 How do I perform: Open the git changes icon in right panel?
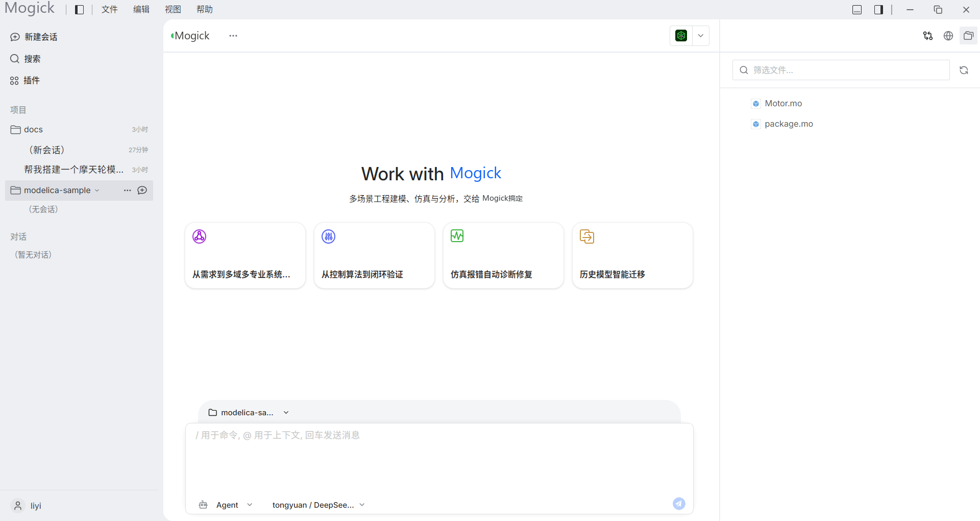click(928, 36)
